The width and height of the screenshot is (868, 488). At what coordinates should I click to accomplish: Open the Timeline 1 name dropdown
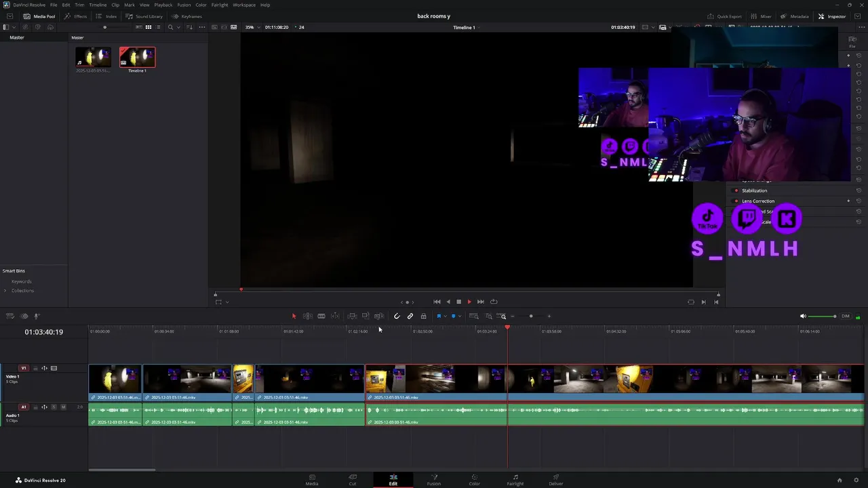[467, 27]
